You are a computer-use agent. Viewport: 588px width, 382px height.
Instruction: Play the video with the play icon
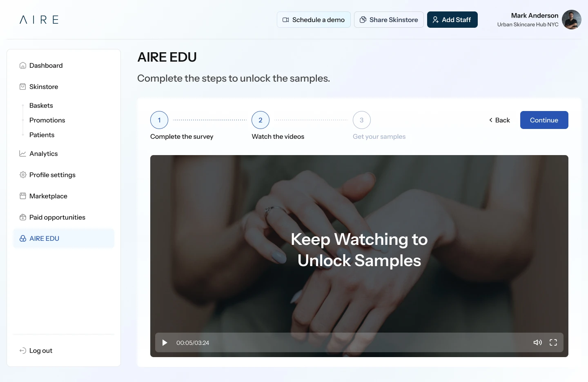tap(165, 342)
